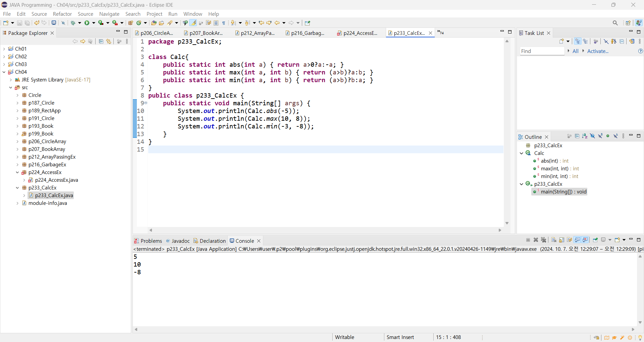Click Terminate square in Console toolbar
Image resolution: width=644 pixels, height=342 pixels.
(528, 240)
